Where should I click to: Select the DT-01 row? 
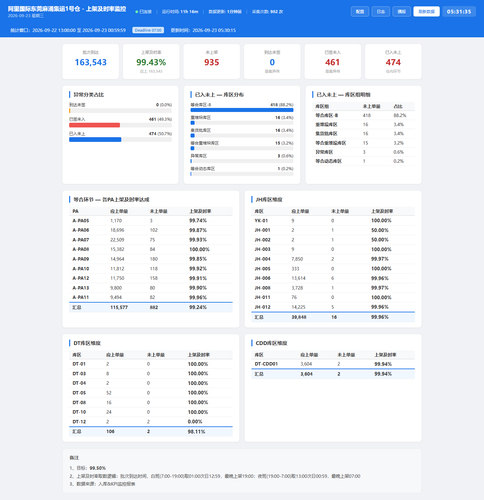click(151, 364)
